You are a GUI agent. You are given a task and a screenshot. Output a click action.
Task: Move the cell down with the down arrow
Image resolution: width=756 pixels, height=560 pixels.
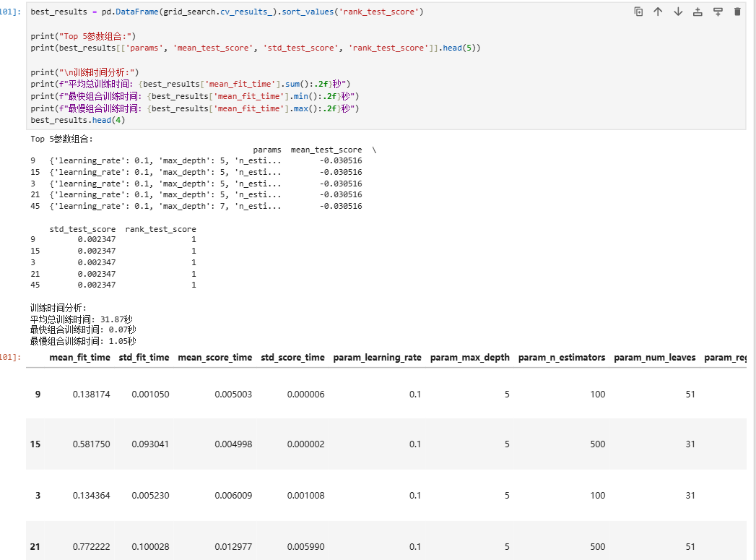pos(678,12)
